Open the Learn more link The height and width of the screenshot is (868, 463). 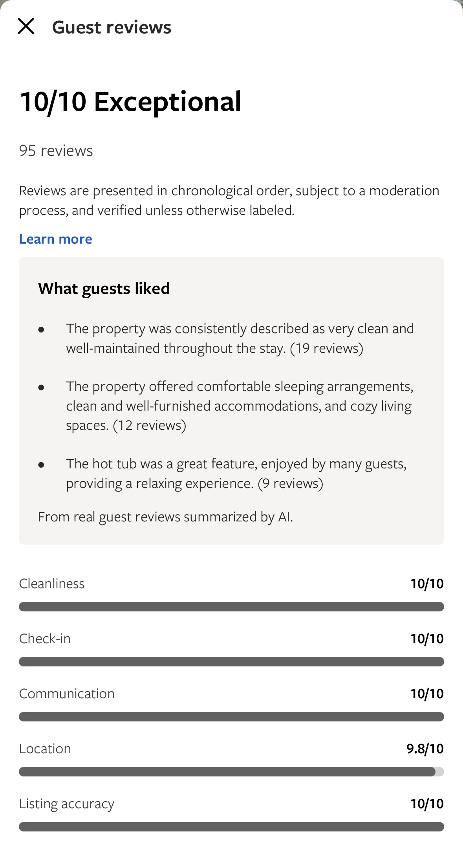(x=55, y=239)
